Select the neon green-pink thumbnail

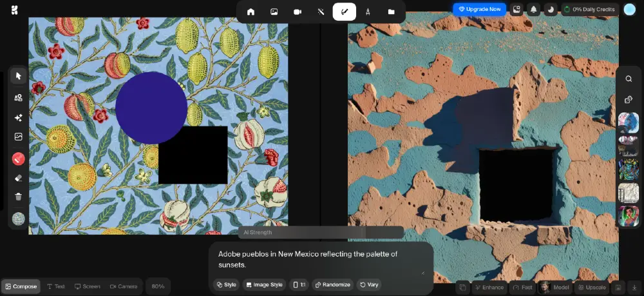click(629, 216)
